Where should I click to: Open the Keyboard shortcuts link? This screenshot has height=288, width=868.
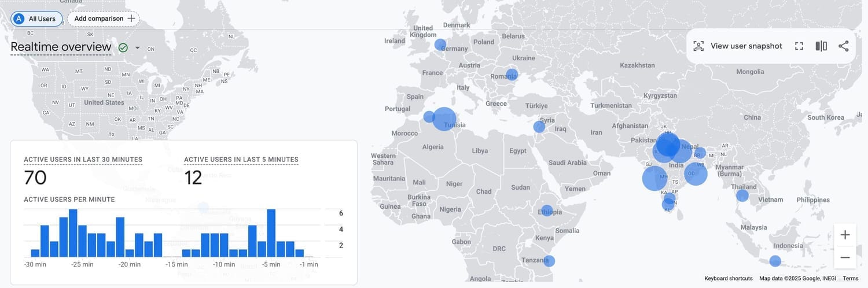pyautogui.click(x=729, y=279)
